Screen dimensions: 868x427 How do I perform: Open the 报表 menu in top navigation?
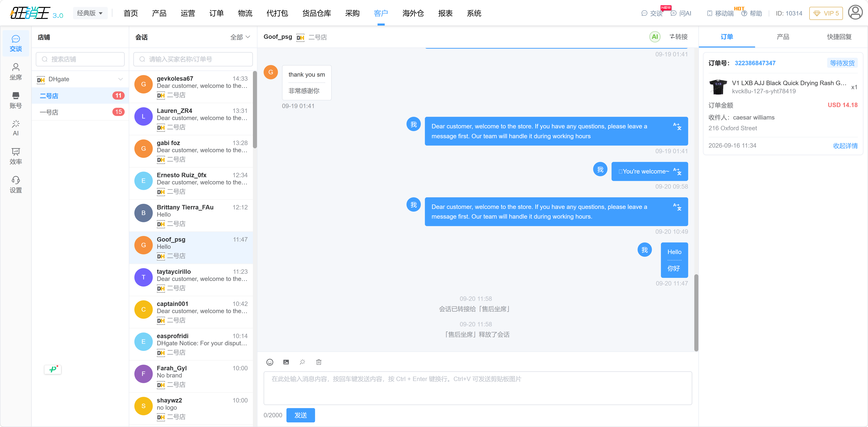pos(445,13)
